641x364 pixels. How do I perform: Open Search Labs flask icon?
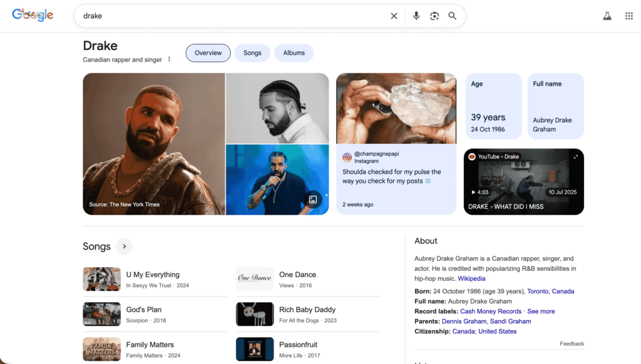point(607,16)
